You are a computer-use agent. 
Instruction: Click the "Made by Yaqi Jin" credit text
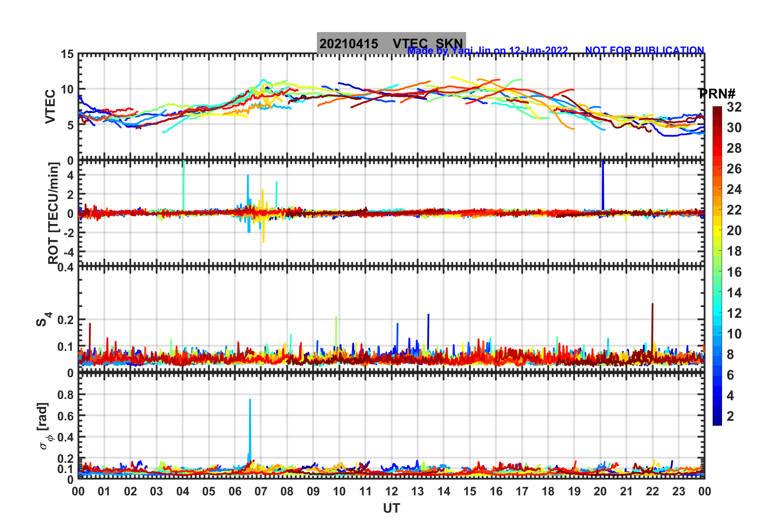tap(487, 51)
